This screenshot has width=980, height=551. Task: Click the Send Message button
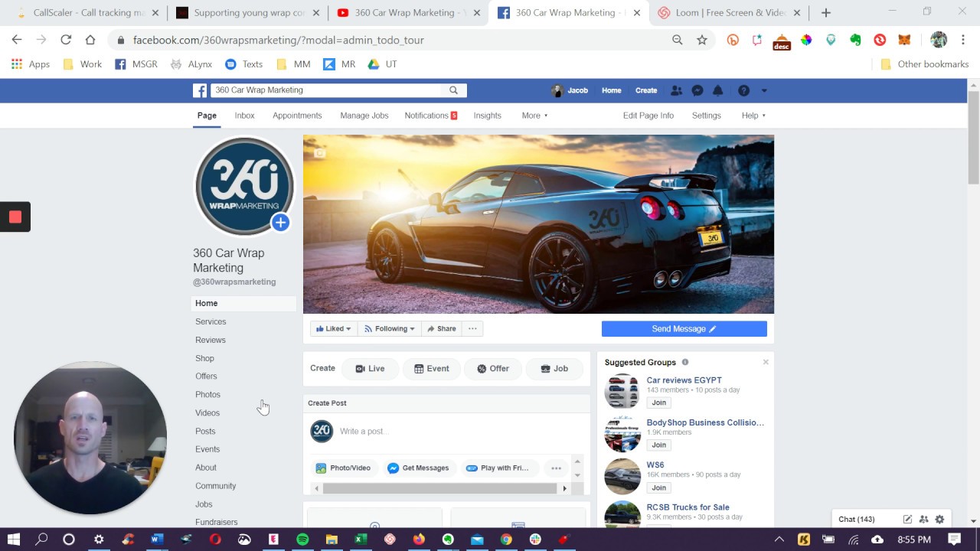[x=684, y=329]
